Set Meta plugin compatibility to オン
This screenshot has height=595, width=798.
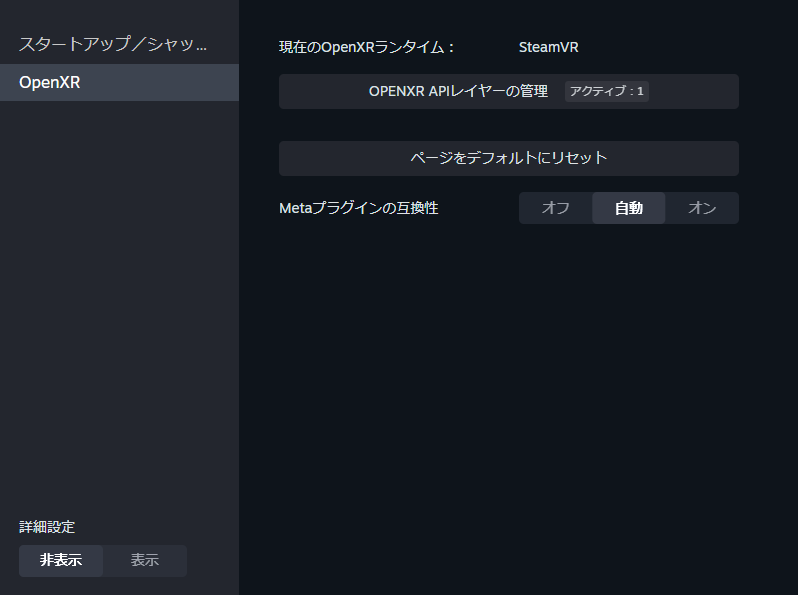click(702, 208)
